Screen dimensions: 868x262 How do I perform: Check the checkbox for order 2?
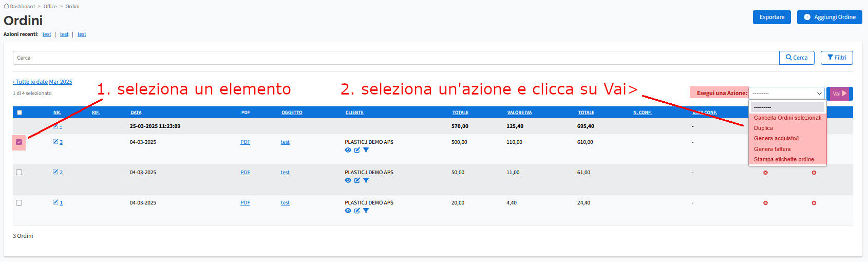tap(19, 173)
